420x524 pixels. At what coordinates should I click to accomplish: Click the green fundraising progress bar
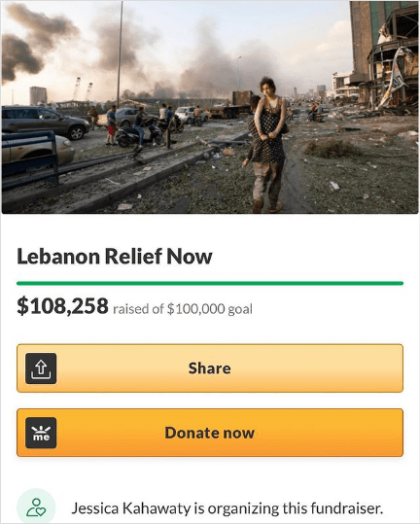(210, 284)
